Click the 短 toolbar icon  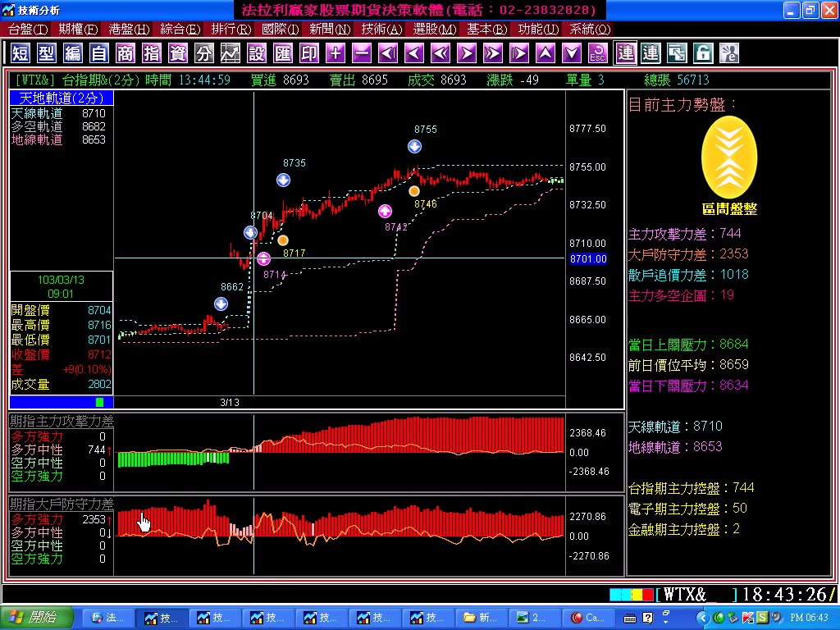[x=21, y=53]
